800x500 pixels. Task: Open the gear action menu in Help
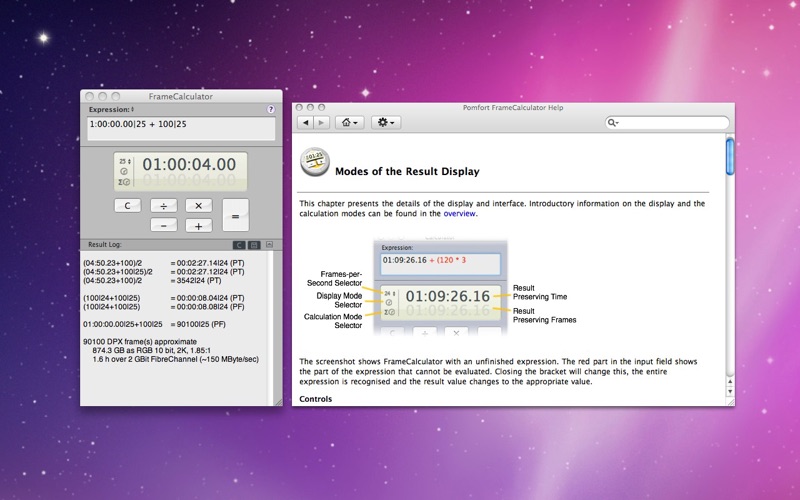(385, 122)
